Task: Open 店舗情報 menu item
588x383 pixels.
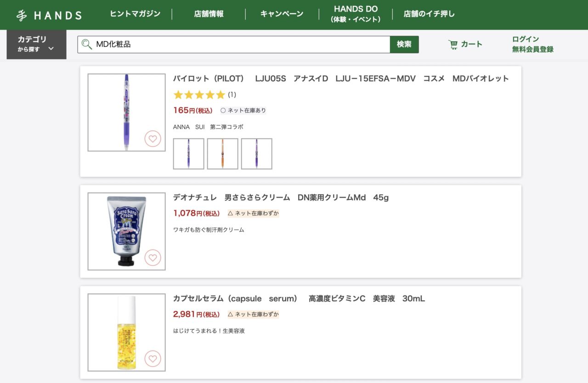Action: coord(209,14)
